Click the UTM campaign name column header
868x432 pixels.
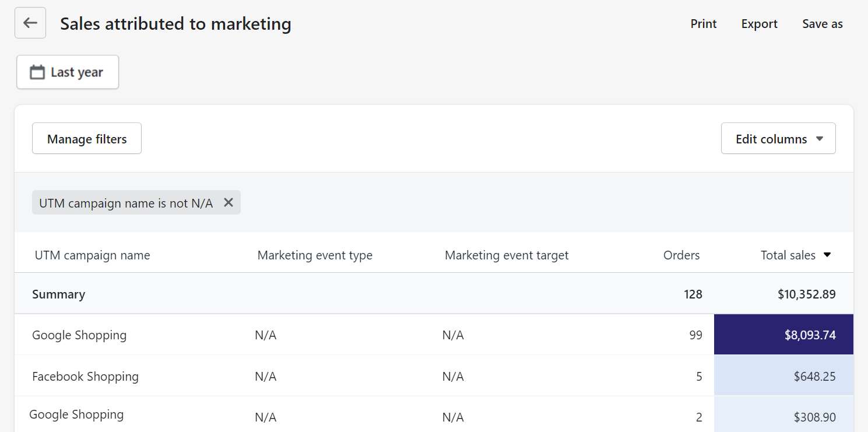point(92,255)
